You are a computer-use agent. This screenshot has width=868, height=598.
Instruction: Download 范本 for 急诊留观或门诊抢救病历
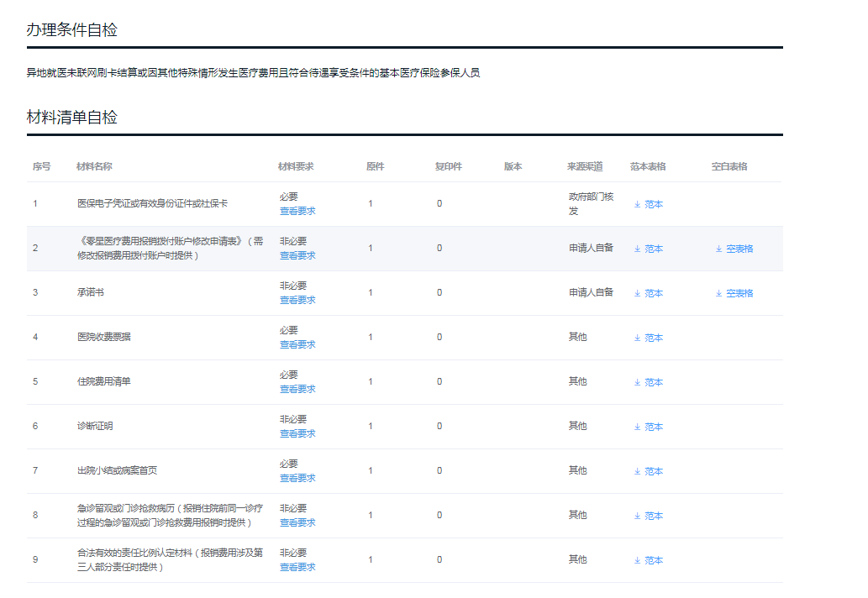pos(653,516)
